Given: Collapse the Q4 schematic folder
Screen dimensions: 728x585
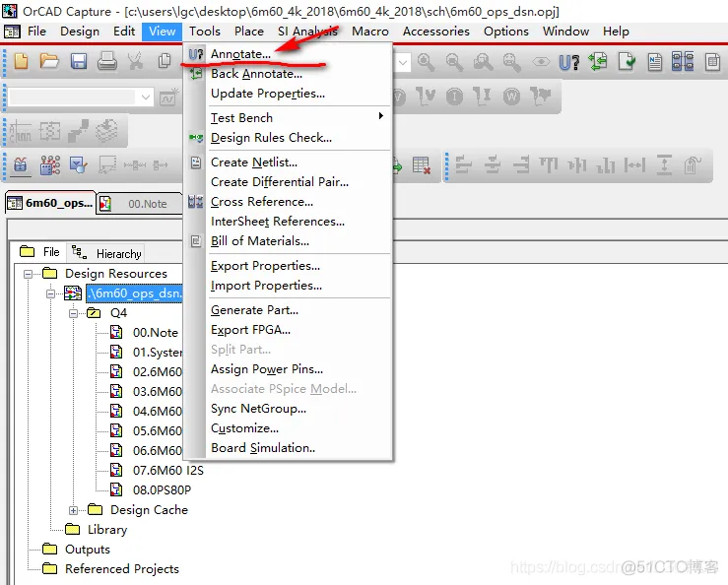Looking at the screenshot, I should (73, 313).
